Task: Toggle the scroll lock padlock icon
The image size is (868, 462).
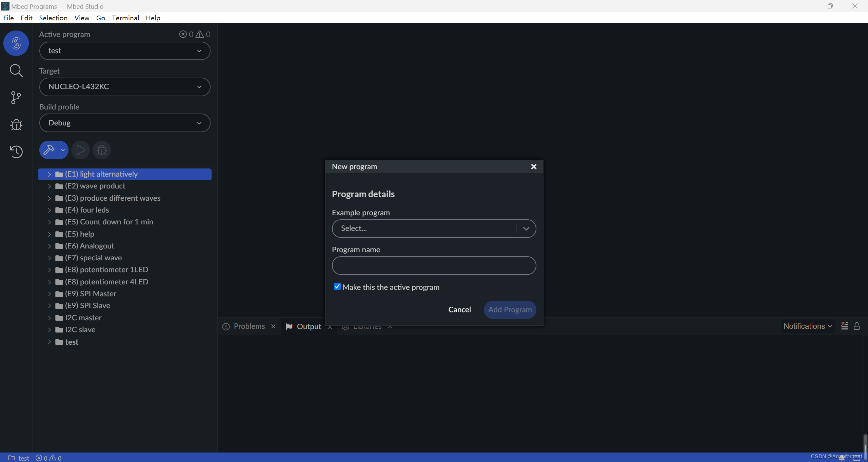Action: (856, 326)
